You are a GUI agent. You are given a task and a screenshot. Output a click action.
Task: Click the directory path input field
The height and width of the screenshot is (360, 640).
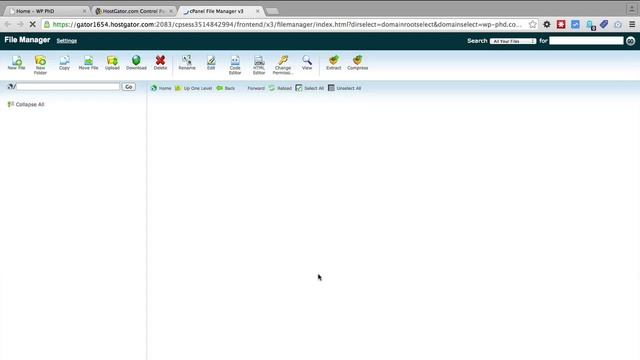coord(68,87)
